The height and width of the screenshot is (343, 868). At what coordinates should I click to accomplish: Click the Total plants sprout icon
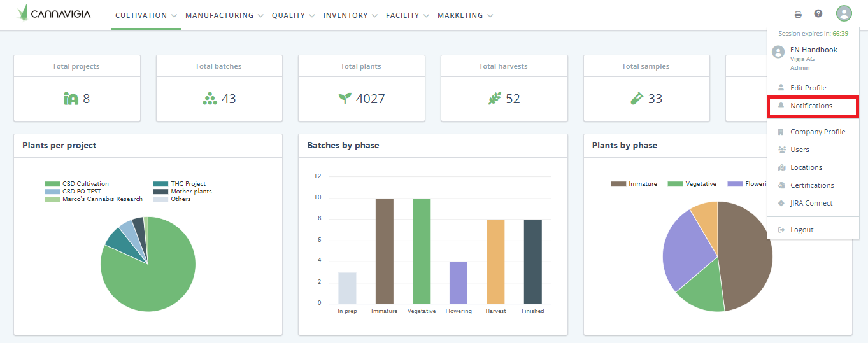345,99
